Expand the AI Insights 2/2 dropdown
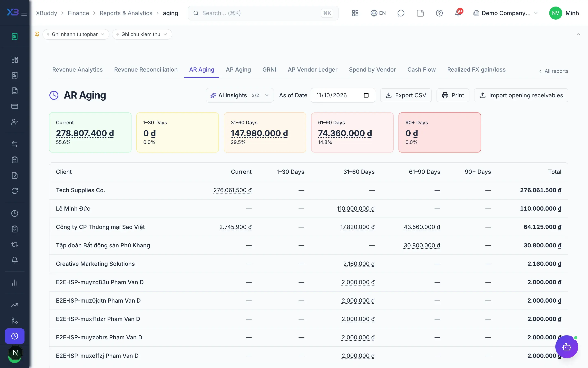This screenshot has height=368, width=588. 239,95
